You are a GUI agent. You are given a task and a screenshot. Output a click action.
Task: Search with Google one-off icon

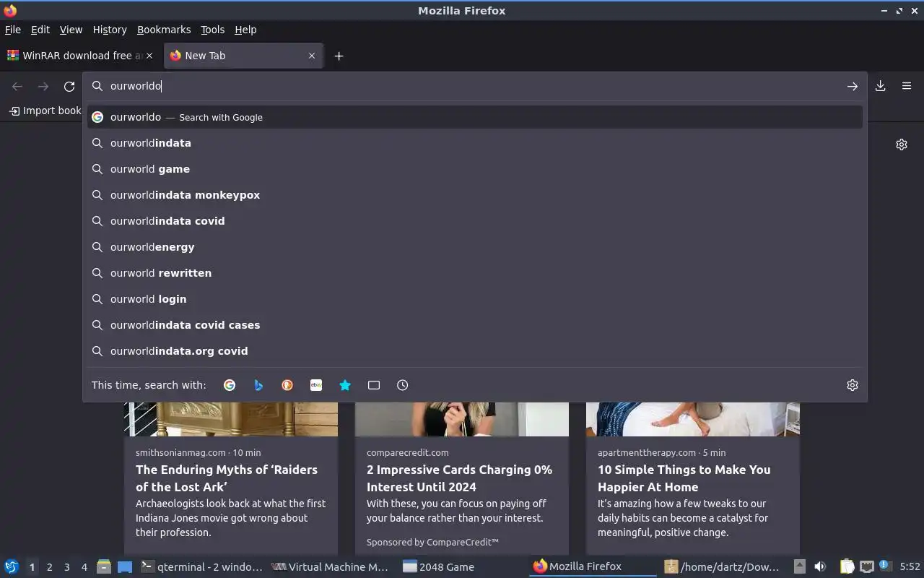click(230, 385)
